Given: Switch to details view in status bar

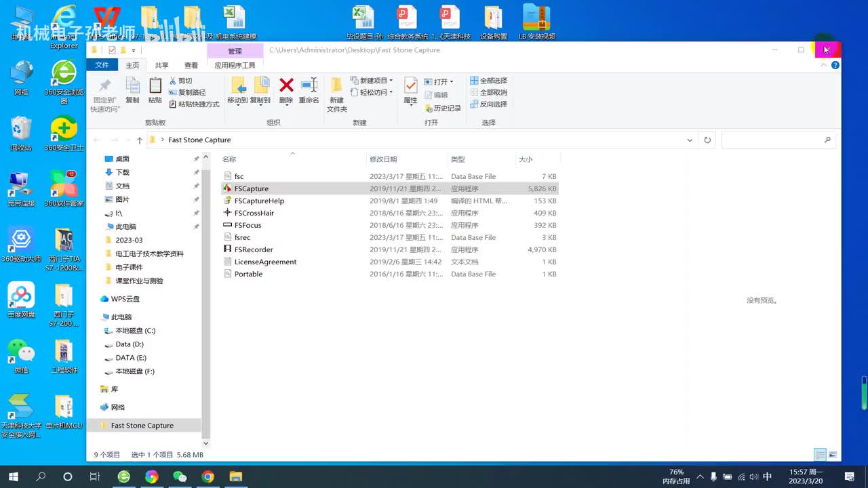Looking at the screenshot, I should [821, 455].
